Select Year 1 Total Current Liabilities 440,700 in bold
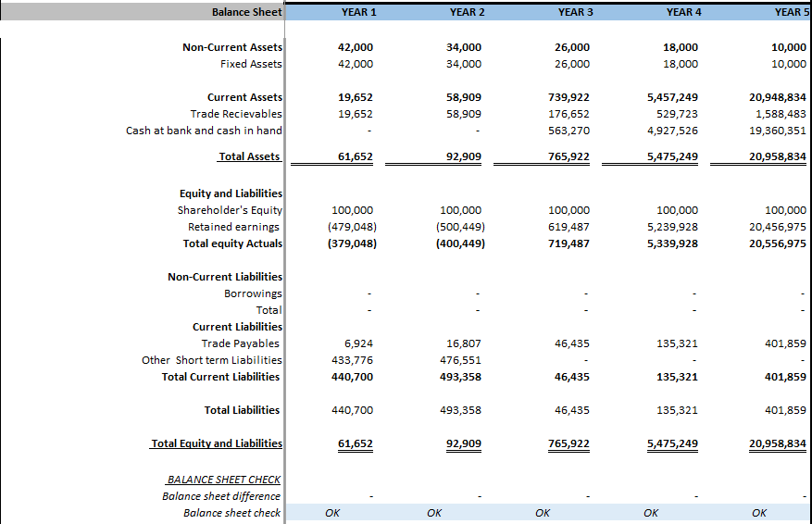The image size is (812, 524). [352, 376]
